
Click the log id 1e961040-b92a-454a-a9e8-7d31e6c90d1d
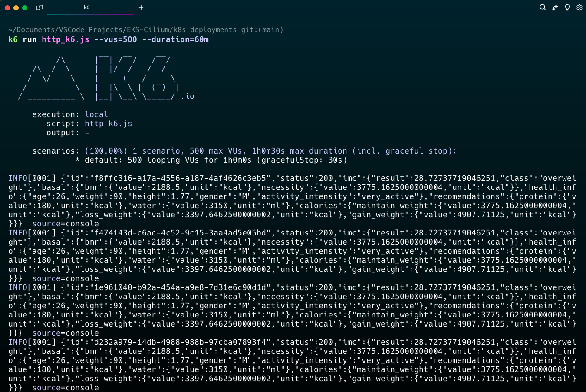pos(180,287)
